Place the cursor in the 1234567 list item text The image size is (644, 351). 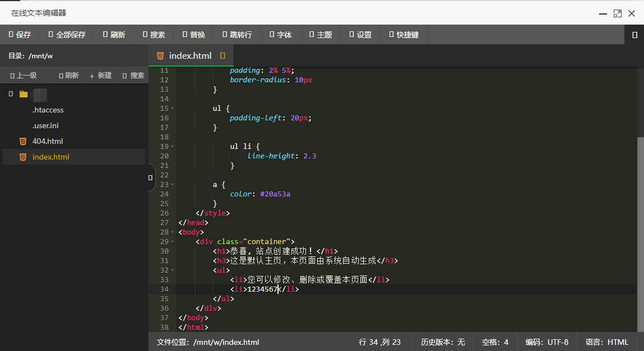[x=262, y=289]
